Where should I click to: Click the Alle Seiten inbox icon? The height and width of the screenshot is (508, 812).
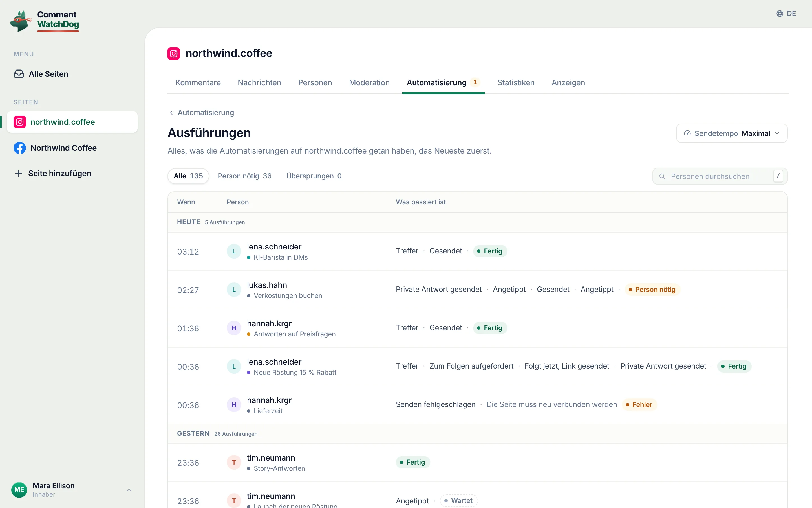(x=19, y=74)
